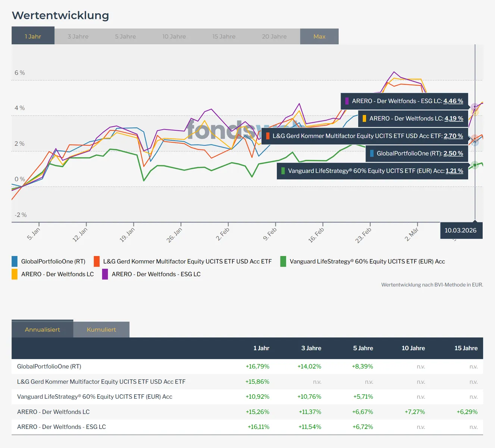Toggle green Vanguard LifeStrategy legend swatch
The height and width of the screenshot is (448, 495).
[283, 261]
